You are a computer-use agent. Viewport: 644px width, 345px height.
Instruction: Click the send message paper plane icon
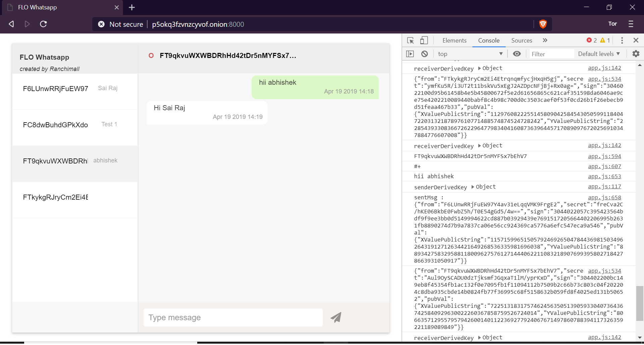pyautogui.click(x=336, y=317)
